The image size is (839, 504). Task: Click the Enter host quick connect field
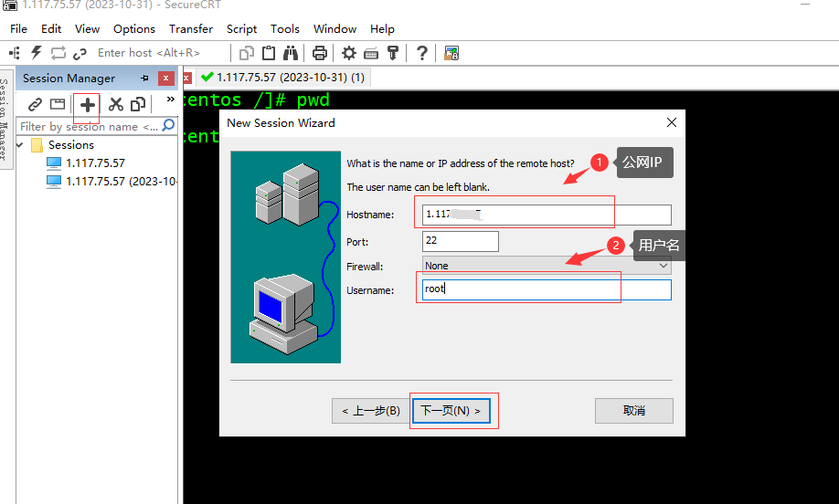click(161, 53)
